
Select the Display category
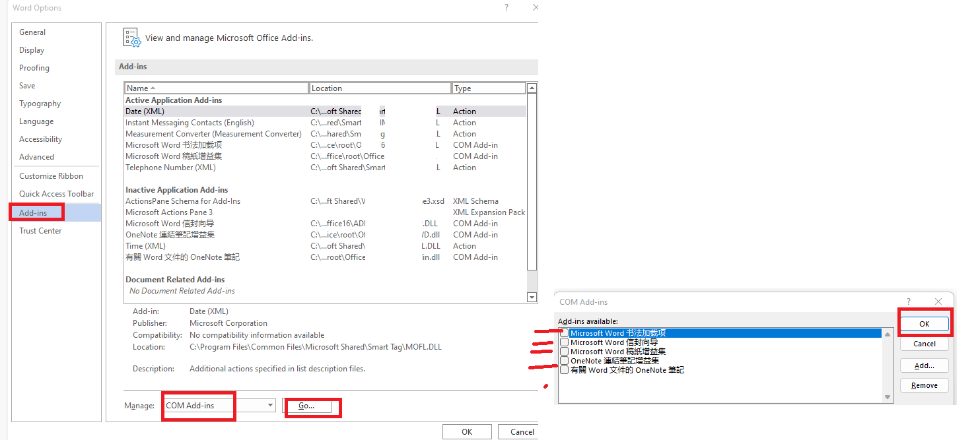point(32,50)
